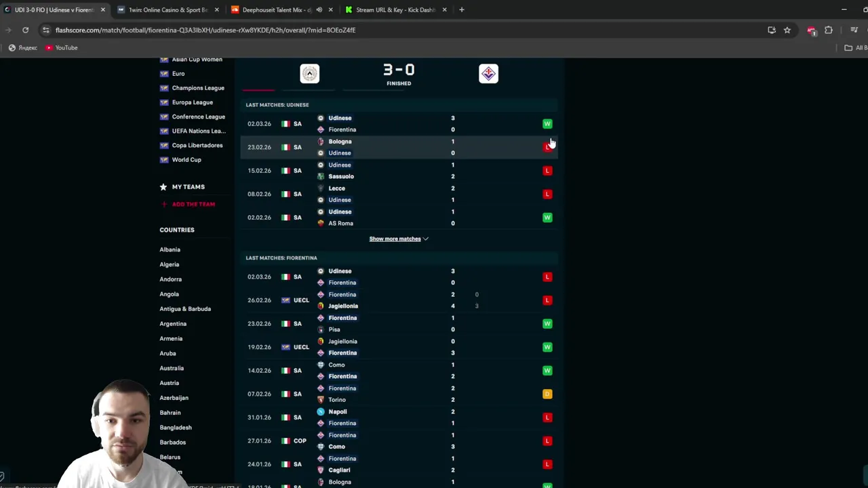The image size is (868, 488).
Task: Select Armenia in the countries list
Action: (x=171, y=339)
